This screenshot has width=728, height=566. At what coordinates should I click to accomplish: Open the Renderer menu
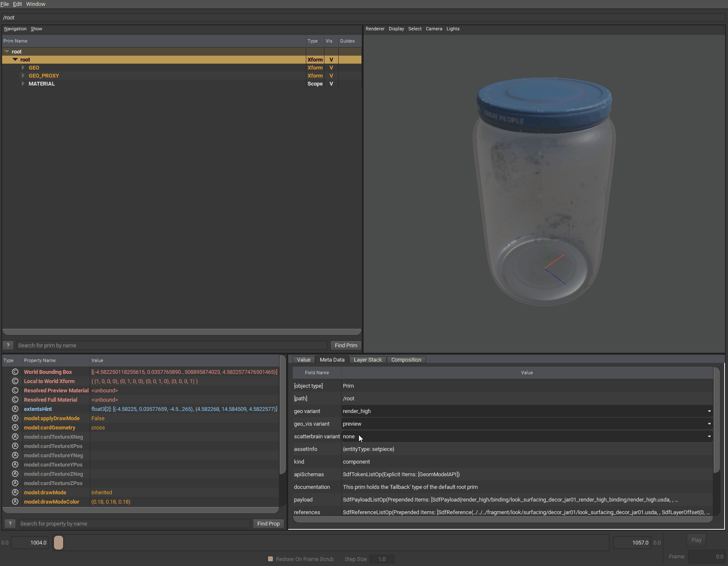(x=375, y=29)
